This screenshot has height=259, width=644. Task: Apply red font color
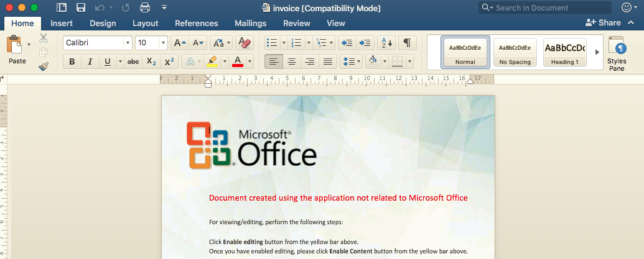click(x=238, y=62)
